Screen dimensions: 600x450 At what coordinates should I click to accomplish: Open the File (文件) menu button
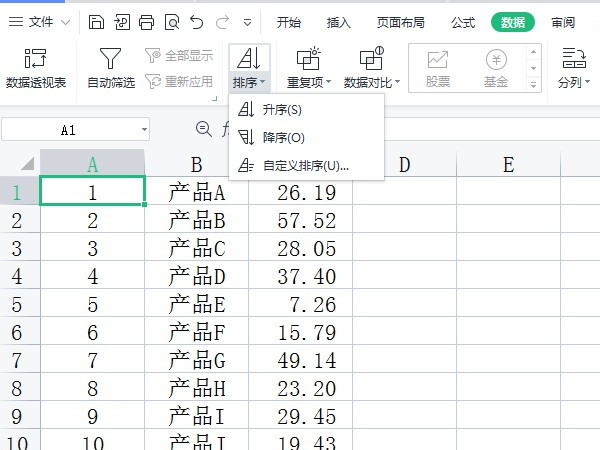point(40,21)
